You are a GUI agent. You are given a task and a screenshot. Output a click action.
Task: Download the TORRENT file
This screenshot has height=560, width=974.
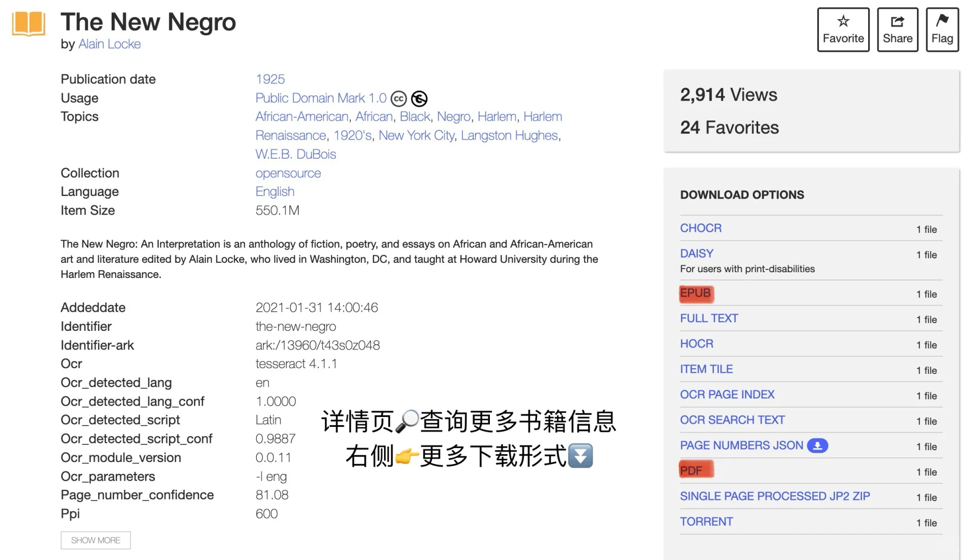pyautogui.click(x=706, y=522)
